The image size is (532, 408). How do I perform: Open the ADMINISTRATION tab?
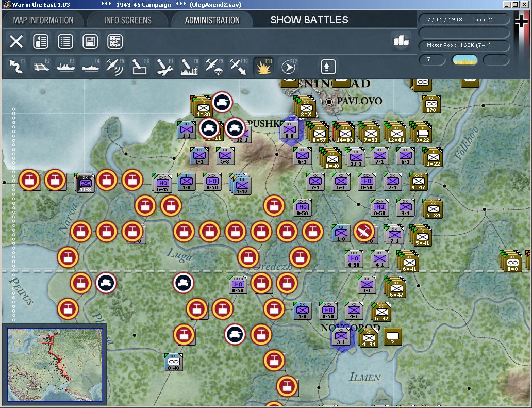(x=212, y=20)
